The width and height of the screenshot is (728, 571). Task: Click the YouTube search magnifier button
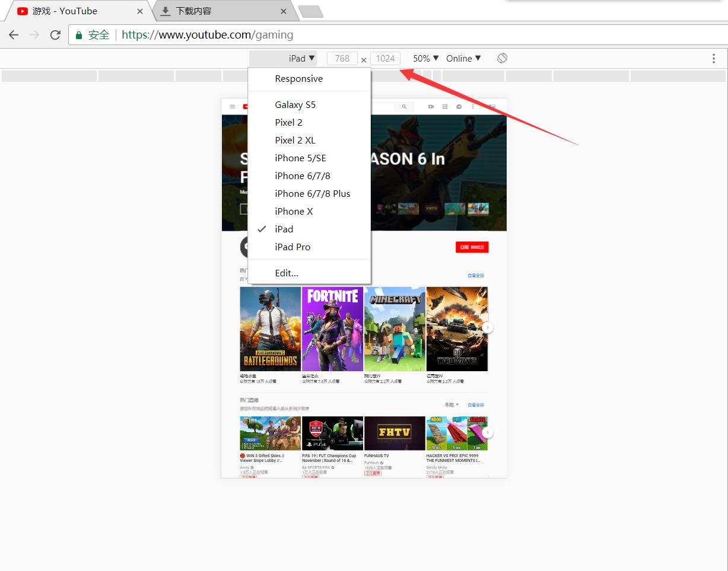pos(404,107)
